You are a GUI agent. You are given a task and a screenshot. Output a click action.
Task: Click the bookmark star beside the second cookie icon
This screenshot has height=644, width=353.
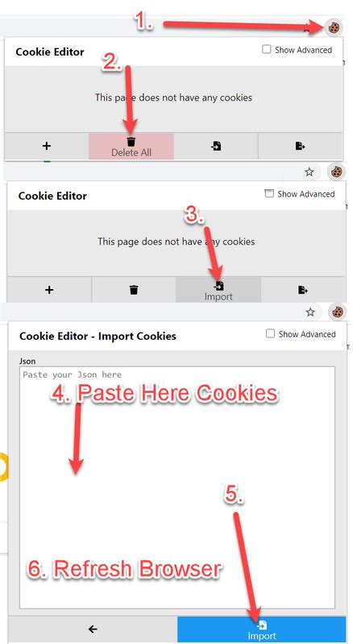pyautogui.click(x=309, y=172)
